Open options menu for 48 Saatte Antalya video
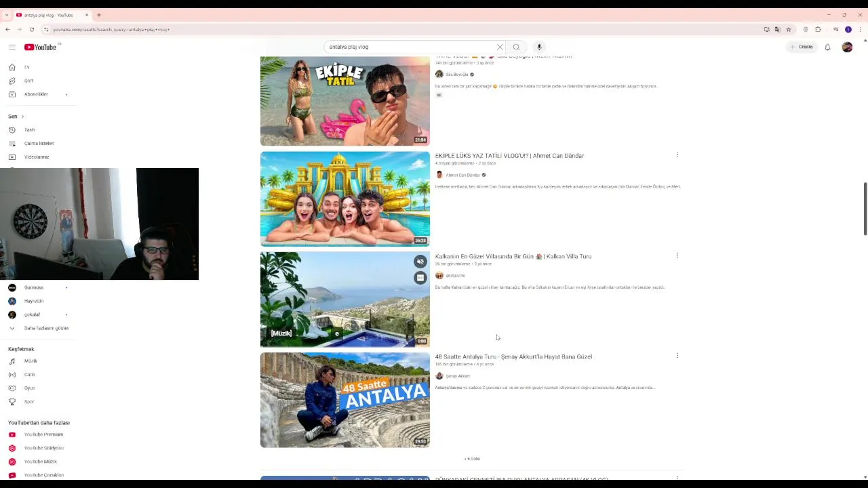The image size is (868, 488). coord(677,355)
